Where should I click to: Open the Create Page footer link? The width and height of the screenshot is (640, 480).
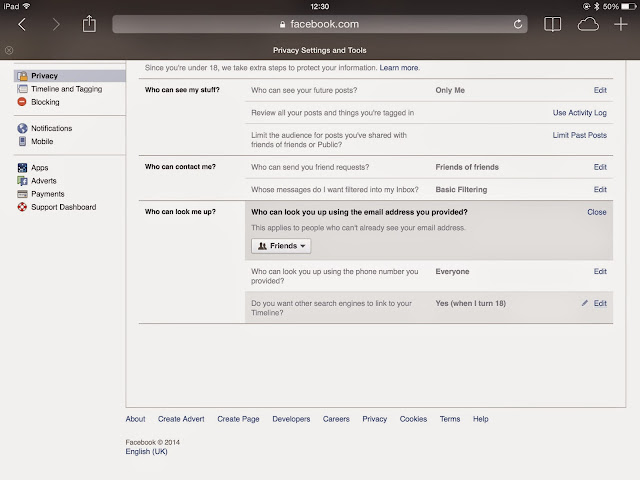coord(238,419)
